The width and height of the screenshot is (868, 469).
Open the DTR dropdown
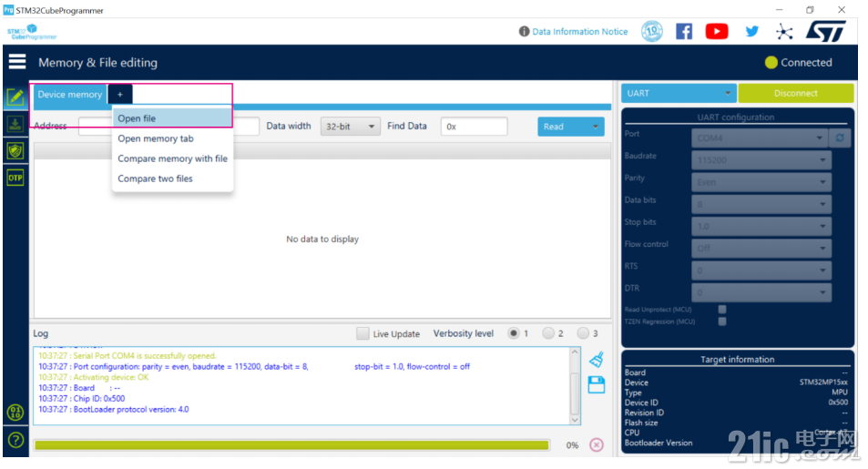[761, 292]
